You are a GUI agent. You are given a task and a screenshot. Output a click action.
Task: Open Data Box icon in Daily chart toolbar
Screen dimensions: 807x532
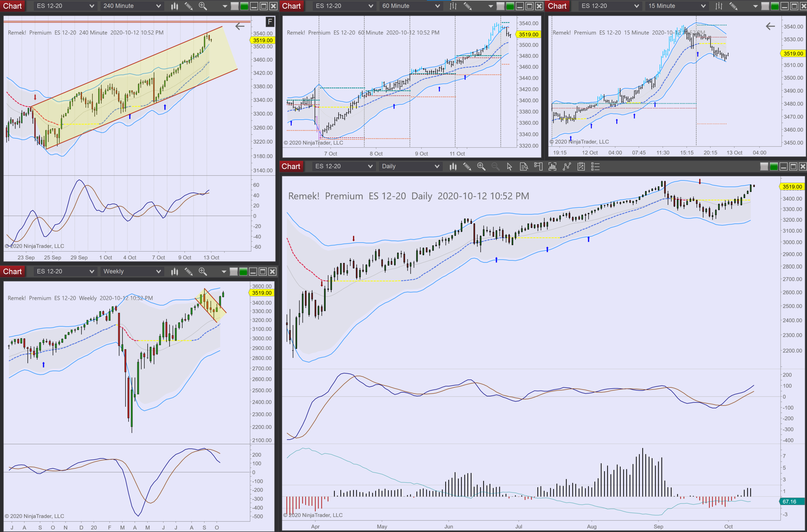pos(524,166)
